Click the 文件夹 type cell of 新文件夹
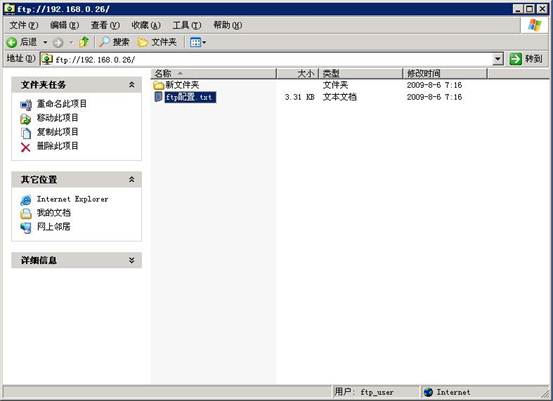This screenshot has height=401, width=553. pos(335,85)
